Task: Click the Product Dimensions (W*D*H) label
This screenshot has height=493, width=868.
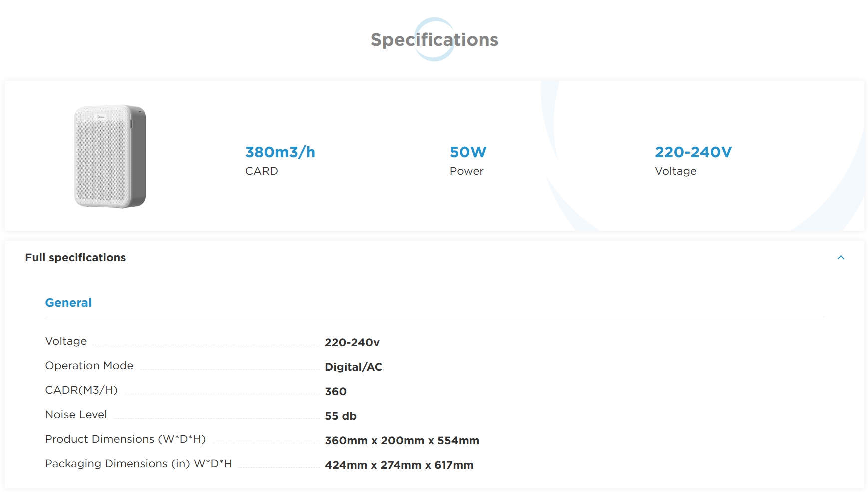Action: pyautogui.click(x=125, y=439)
